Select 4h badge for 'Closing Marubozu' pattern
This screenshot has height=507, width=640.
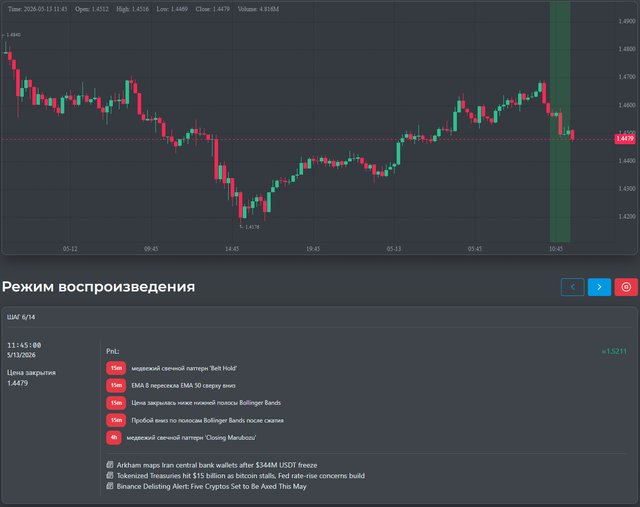click(x=113, y=438)
